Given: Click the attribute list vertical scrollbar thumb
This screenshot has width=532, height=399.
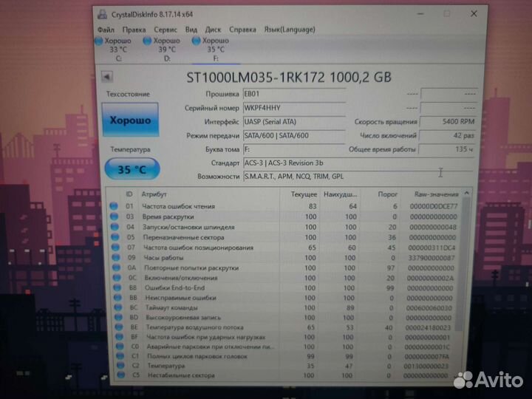Looking at the screenshot, I should 463,265.
